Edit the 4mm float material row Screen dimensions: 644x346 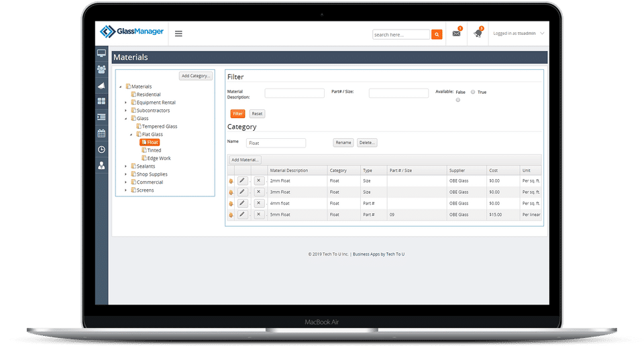click(242, 203)
